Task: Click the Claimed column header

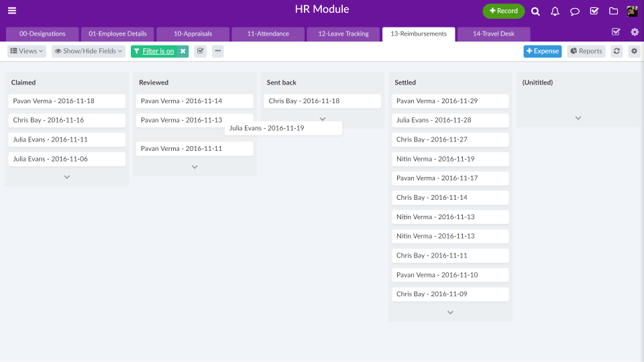Action: [23, 82]
